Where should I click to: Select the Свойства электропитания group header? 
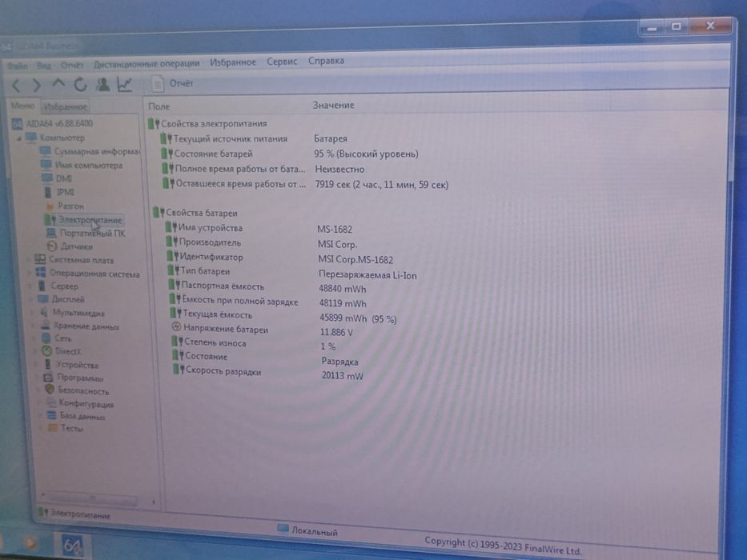click(207, 124)
